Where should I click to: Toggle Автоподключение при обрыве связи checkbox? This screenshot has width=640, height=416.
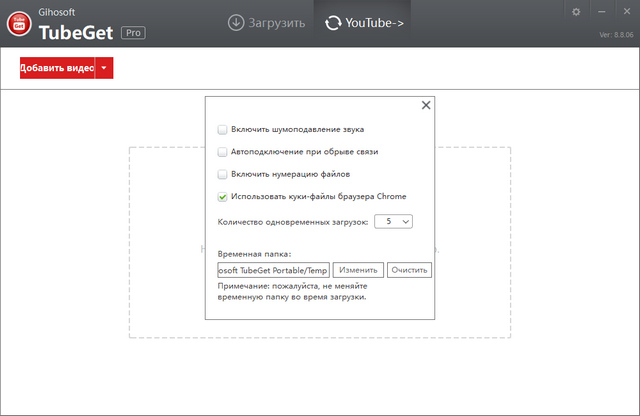click(222, 152)
